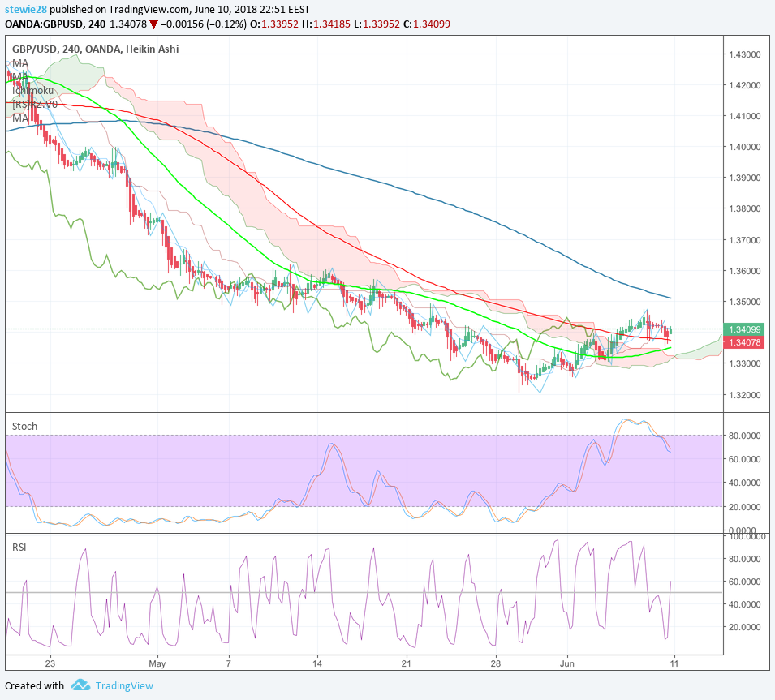Click the 21 date label on time axis
This screenshot has height=700, width=775.
pyautogui.click(x=407, y=663)
